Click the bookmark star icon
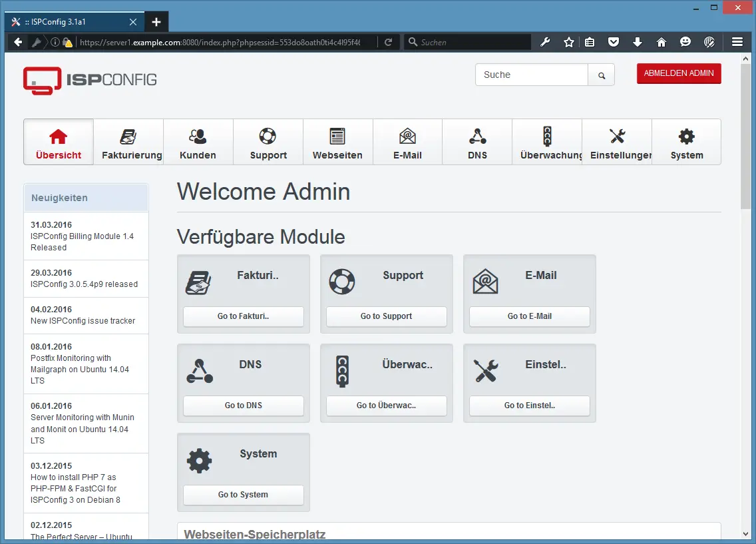 pyautogui.click(x=569, y=43)
